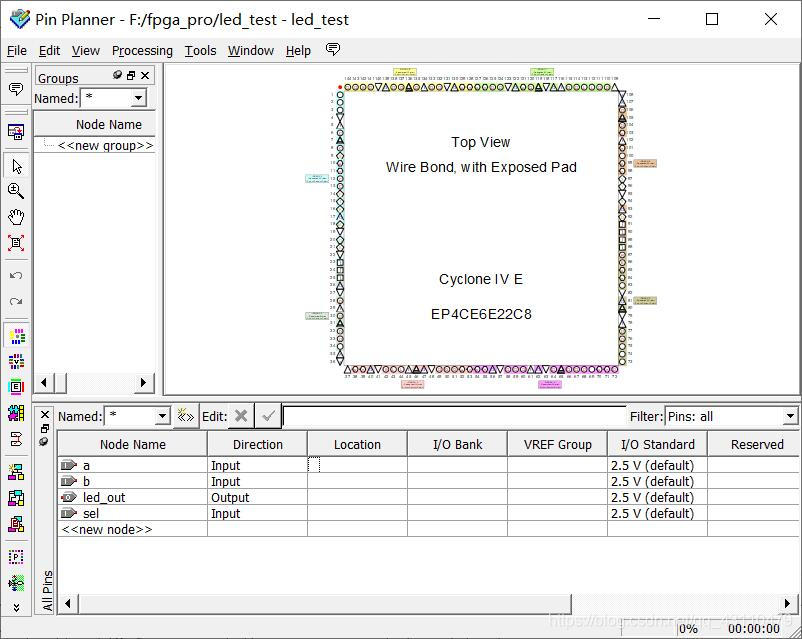The width and height of the screenshot is (802, 639).
Task: Click the new group entry
Action: pyautogui.click(x=105, y=145)
